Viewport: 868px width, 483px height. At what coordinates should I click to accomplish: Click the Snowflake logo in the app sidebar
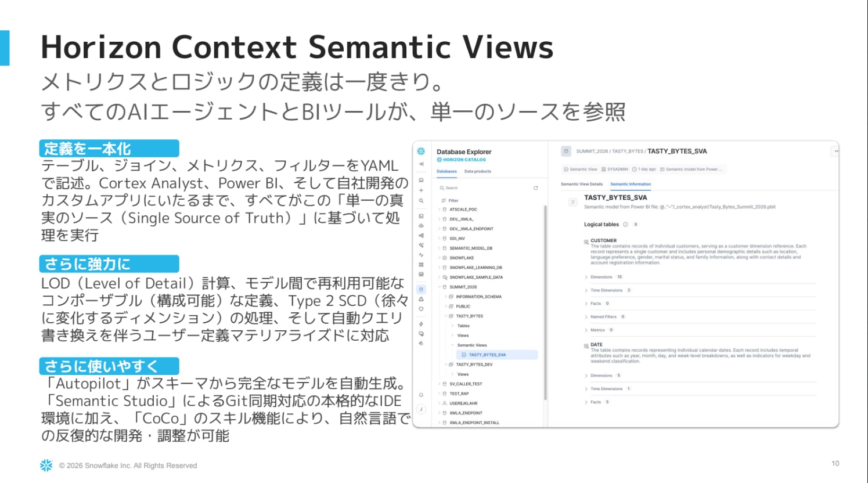421,151
